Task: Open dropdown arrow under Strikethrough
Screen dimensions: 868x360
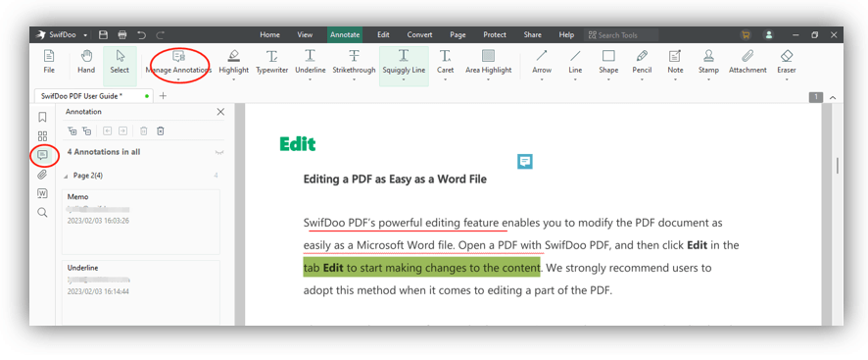Action: point(354,79)
